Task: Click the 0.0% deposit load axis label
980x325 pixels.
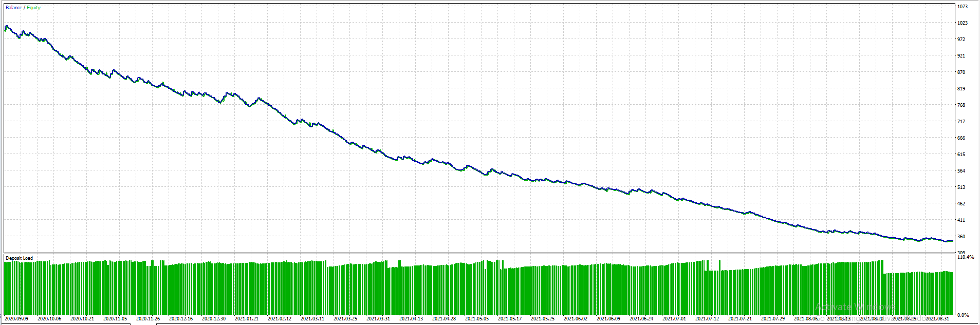Action: [x=964, y=315]
